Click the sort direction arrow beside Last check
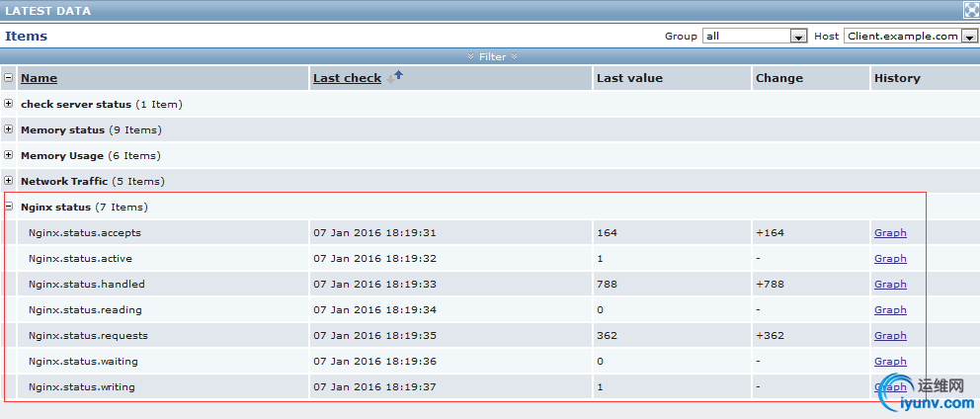Image resolution: width=980 pixels, height=419 pixels. point(395,77)
